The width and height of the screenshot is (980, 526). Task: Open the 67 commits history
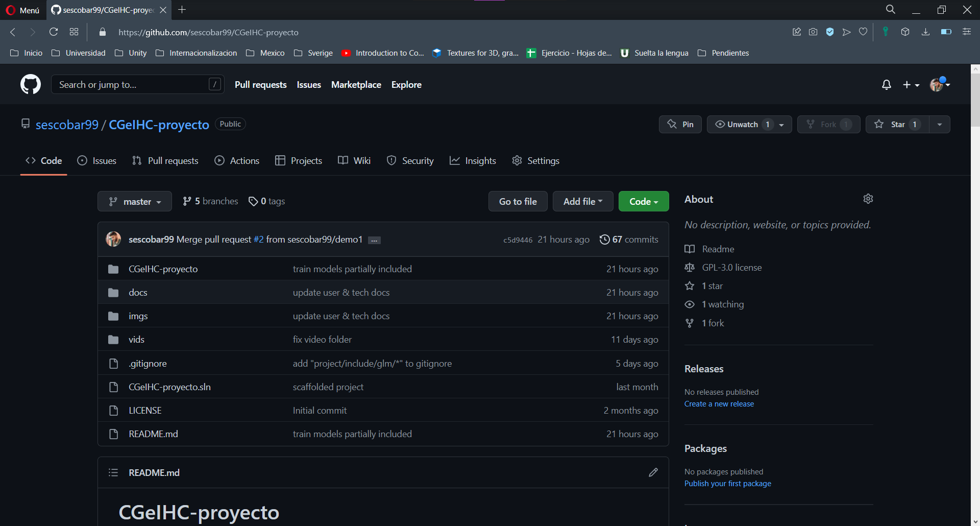(x=629, y=239)
